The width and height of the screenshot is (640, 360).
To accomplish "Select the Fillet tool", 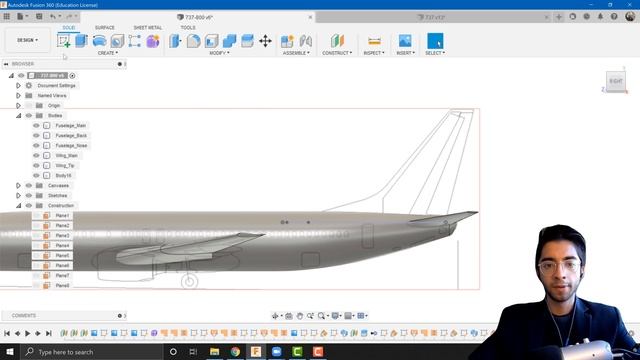I will click(193, 41).
